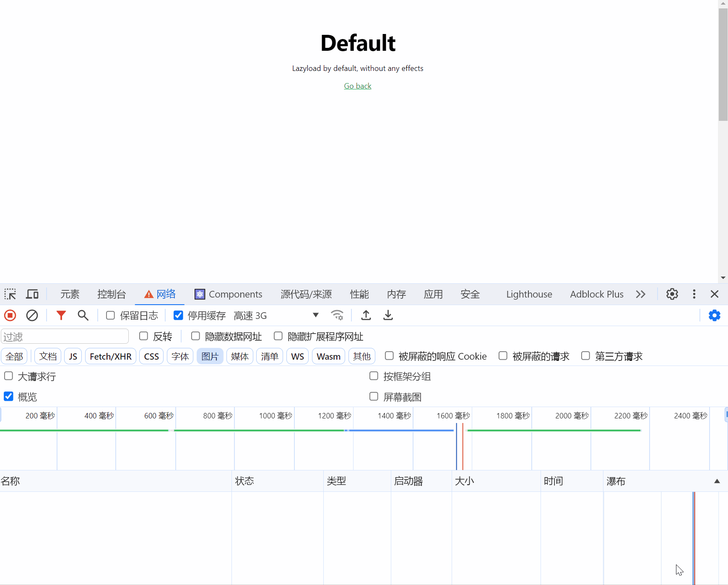Viewport: 728px width, 585px height.
Task: Check the 大请求行 option
Action: (8, 376)
